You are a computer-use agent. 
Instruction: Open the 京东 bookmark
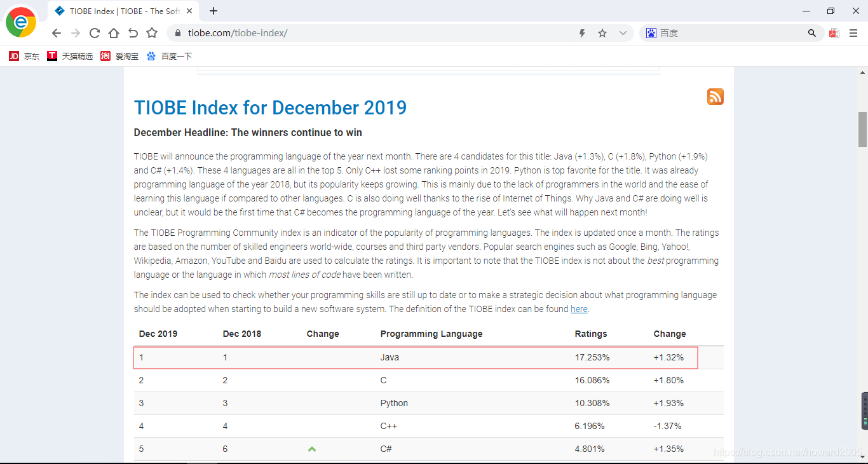[x=24, y=56]
